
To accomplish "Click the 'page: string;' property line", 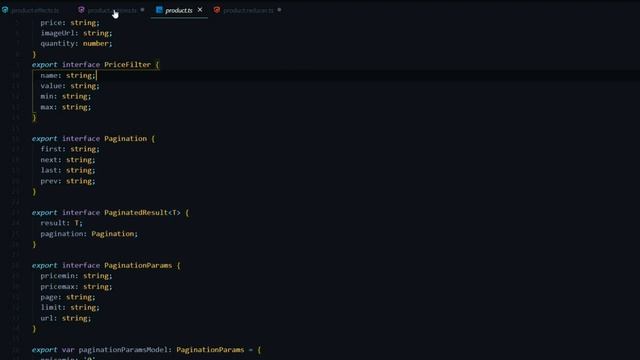I will pyautogui.click(x=68, y=297).
